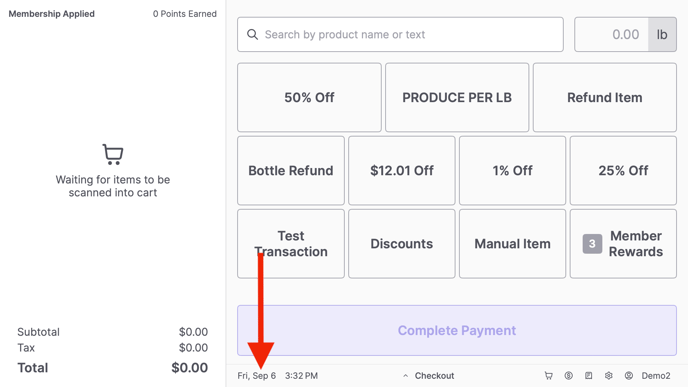Open the Discounts menu button
Viewport: 688px width, 387px height.
point(401,244)
